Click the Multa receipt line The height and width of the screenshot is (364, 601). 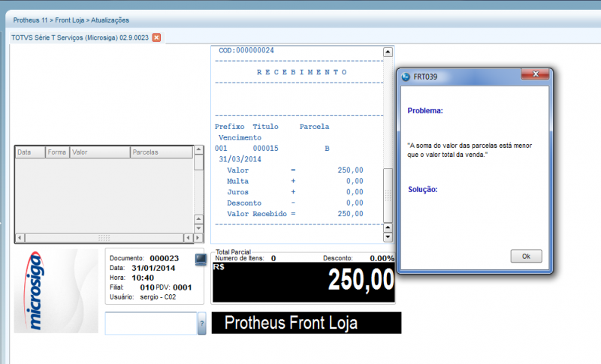click(x=295, y=181)
